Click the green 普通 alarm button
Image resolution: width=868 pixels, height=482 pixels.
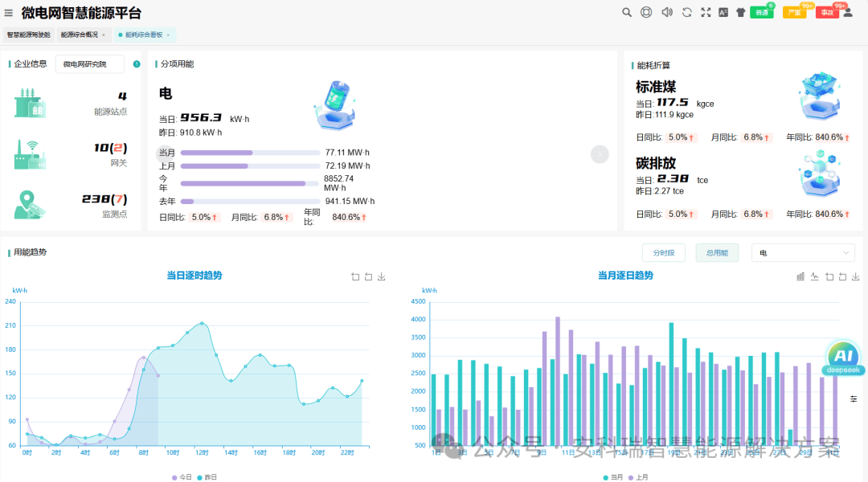760,13
